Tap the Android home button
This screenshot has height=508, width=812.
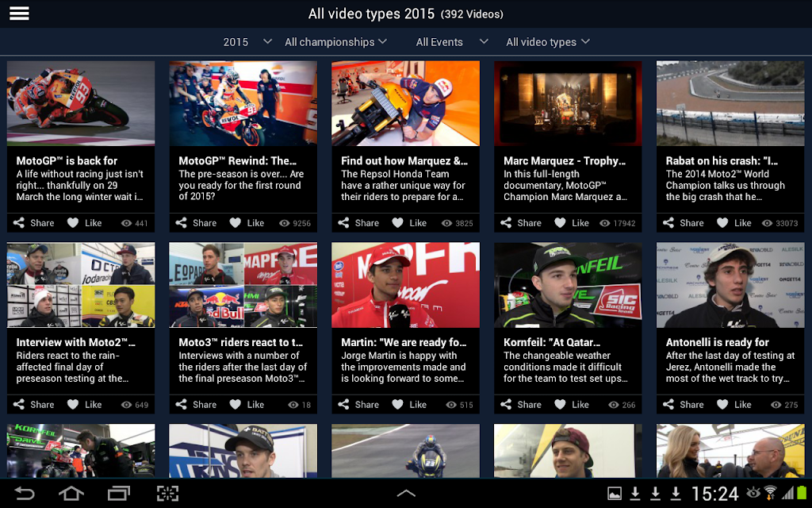click(71, 493)
